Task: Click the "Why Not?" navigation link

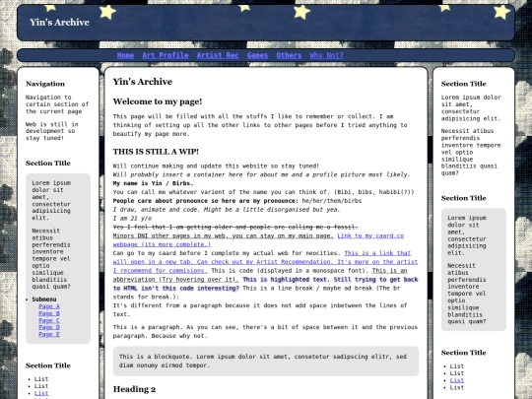Action: [326, 55]
